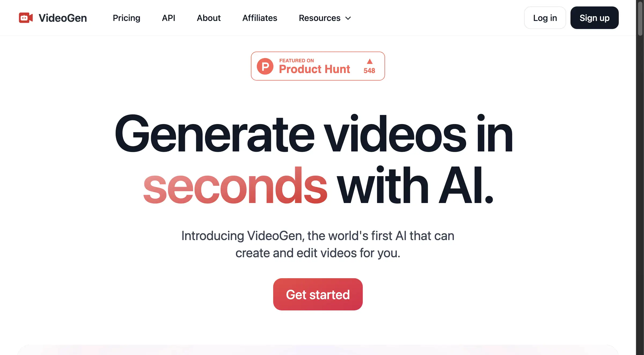Click the Featured on Product Hunt label

point(317,66)
